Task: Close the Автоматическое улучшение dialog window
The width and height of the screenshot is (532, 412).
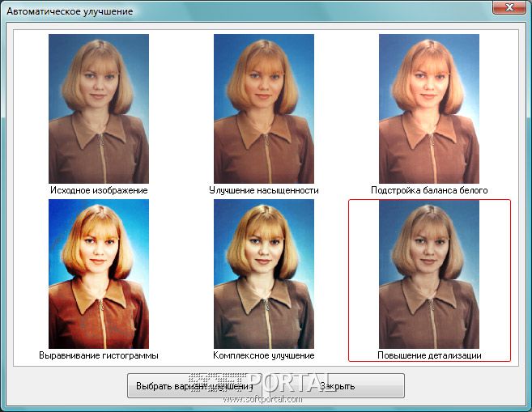Action: 509,7
